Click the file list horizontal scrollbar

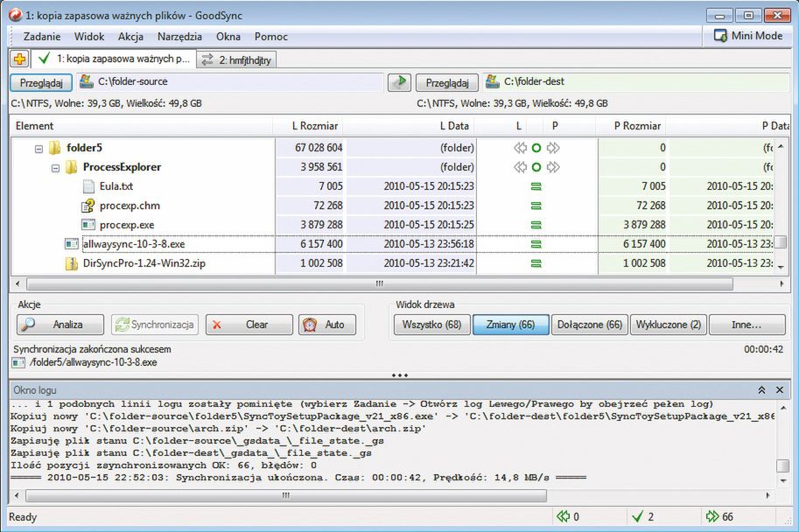[x=379, y=283]
